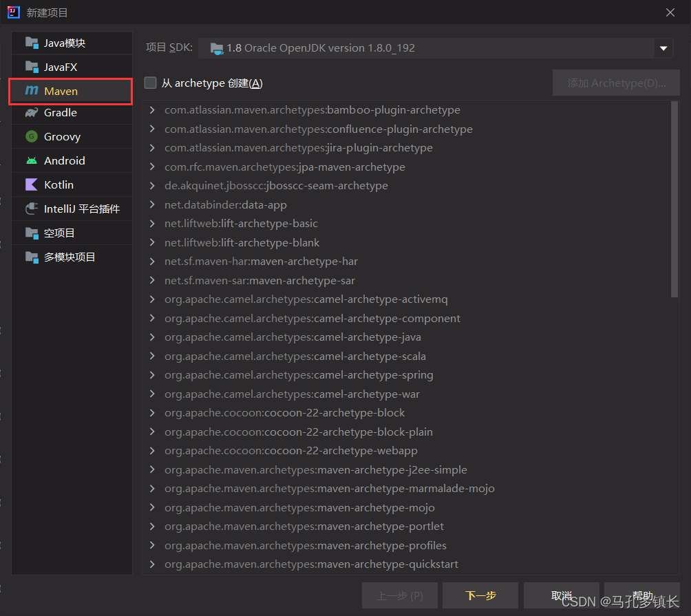691x616 pixels.
Task: Click the 添加 Archetype(D)... button
Action: tap(616, 83)
